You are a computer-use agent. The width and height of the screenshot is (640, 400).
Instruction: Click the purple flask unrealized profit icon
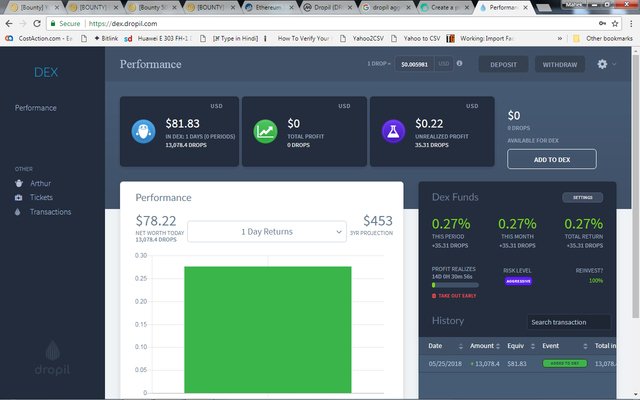coord(393,131)
